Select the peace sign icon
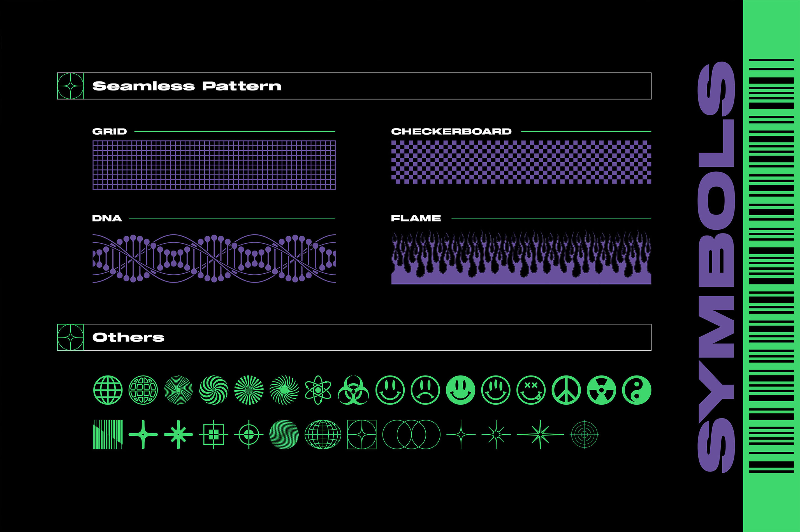The width and height of the screenshot is (800, 532). click(x=566, y=390)
